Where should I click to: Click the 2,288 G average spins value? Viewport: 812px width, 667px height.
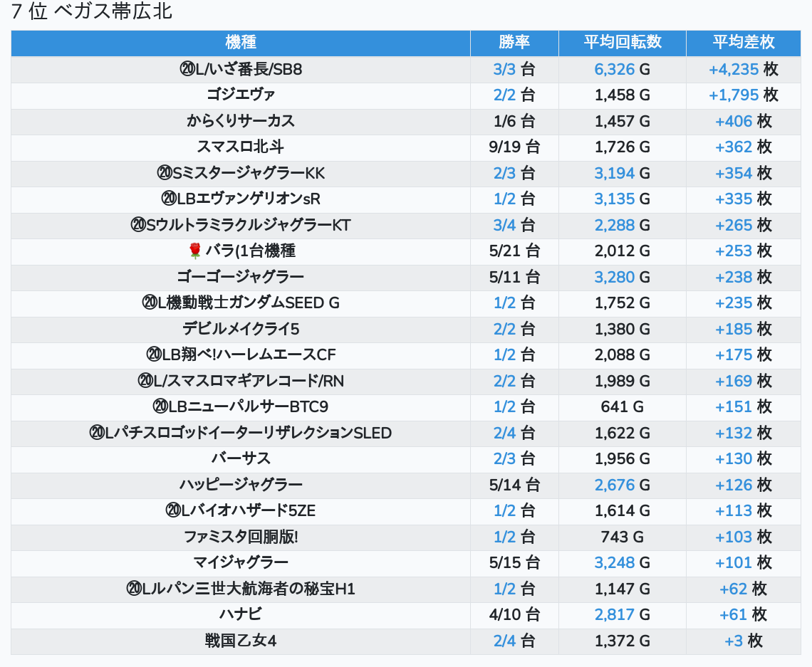click(623, 225)
